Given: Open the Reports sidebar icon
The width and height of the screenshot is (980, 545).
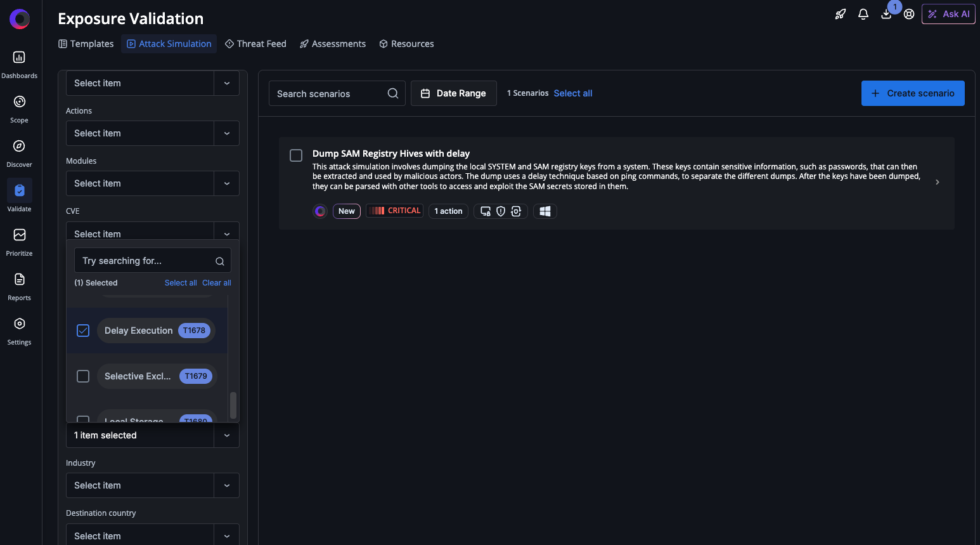Looking at the screenshot, I should [x=19, y=280].
